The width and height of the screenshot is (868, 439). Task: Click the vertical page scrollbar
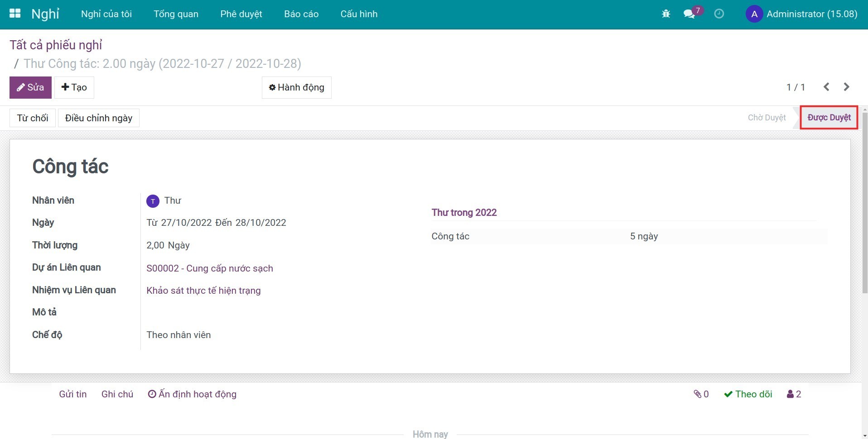[864, 204]
